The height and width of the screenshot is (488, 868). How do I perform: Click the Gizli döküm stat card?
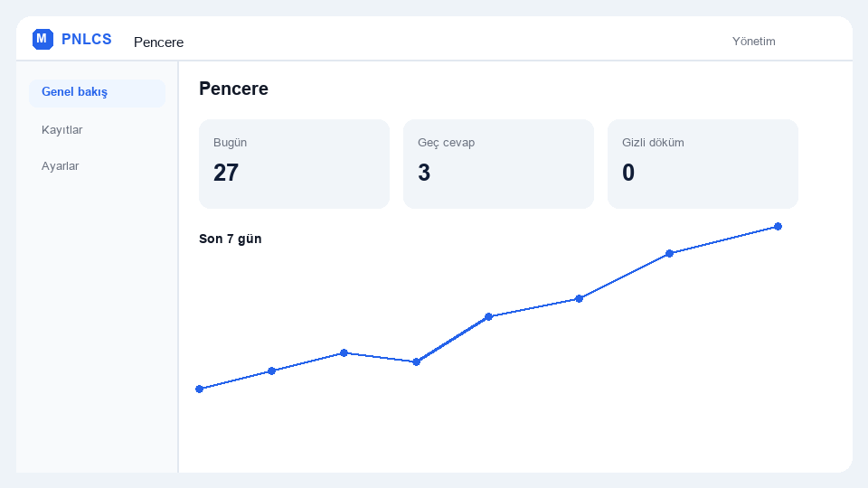click(703, 164)
